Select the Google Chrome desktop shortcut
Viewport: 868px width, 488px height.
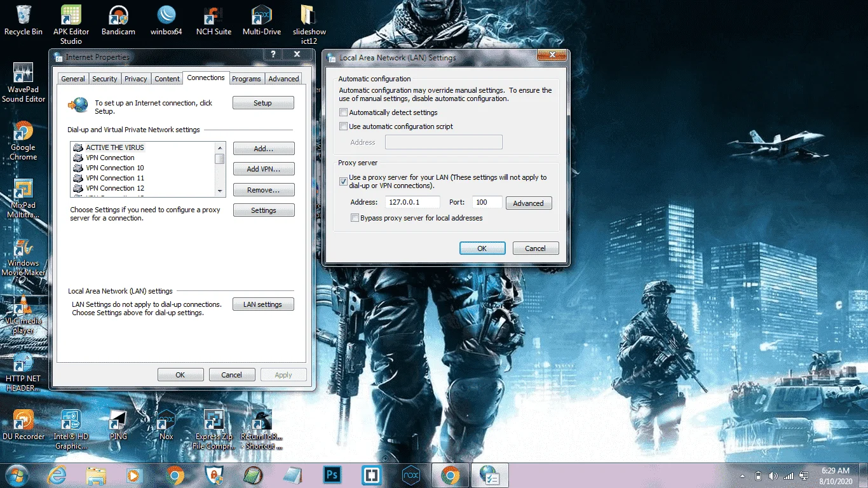(24, 140)
